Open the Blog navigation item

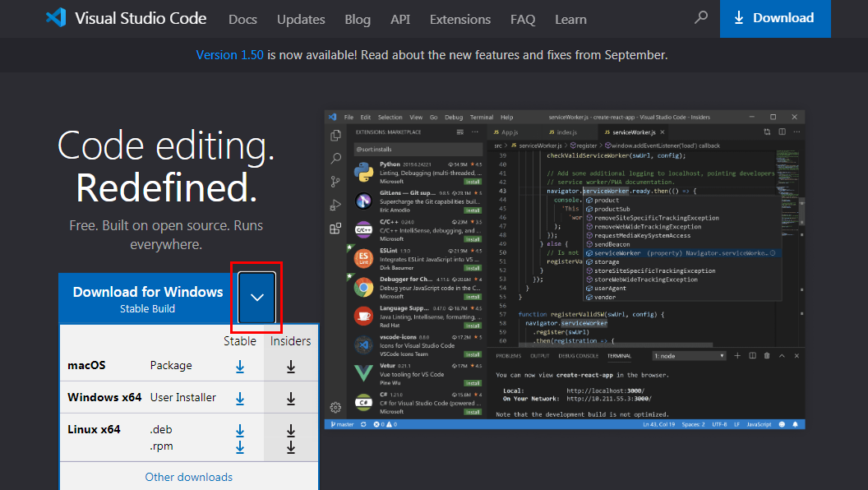(358, 20)
